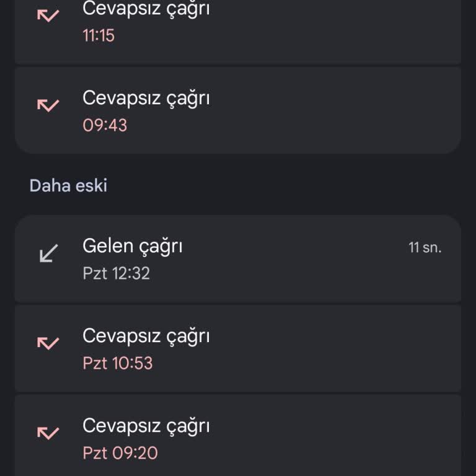
Task: Click the "Daha eski" section header
Action: point(68,185)
